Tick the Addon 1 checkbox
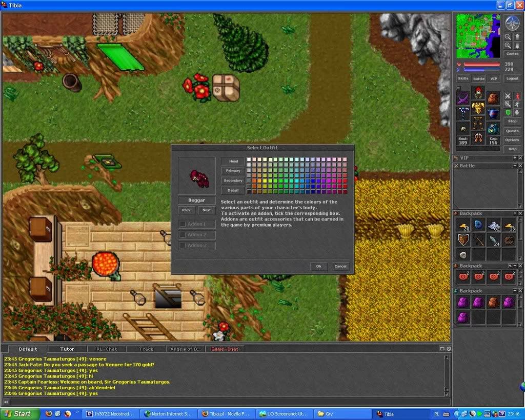Viewport: 525px width, 420px height. tap(183, 224)
